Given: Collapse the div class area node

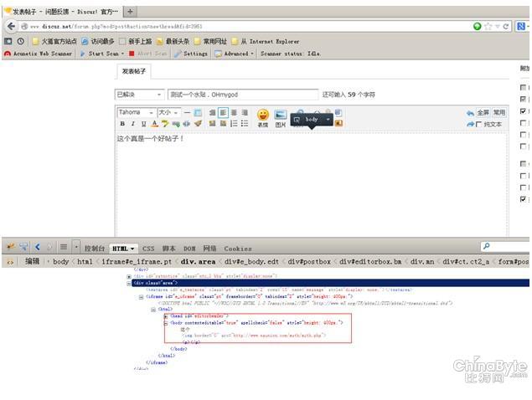Looking at the screenshot, I should [129, 283].
